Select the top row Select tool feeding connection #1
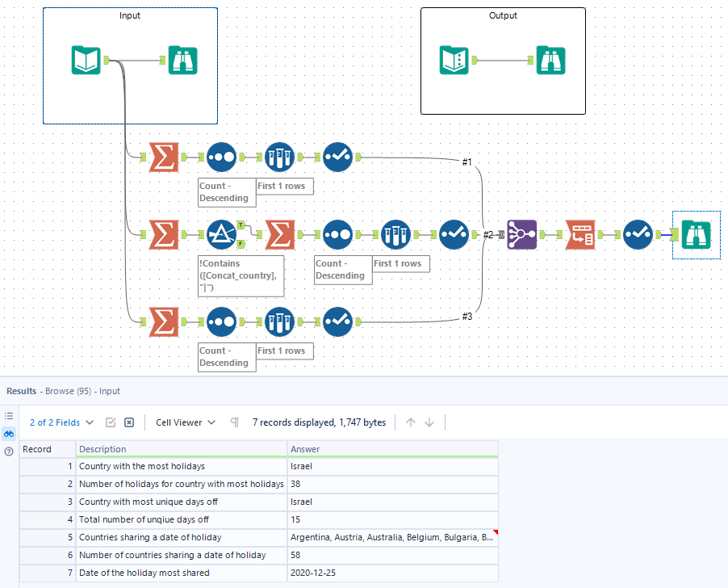This screenshot has width=728, height=588. point(337,157)
